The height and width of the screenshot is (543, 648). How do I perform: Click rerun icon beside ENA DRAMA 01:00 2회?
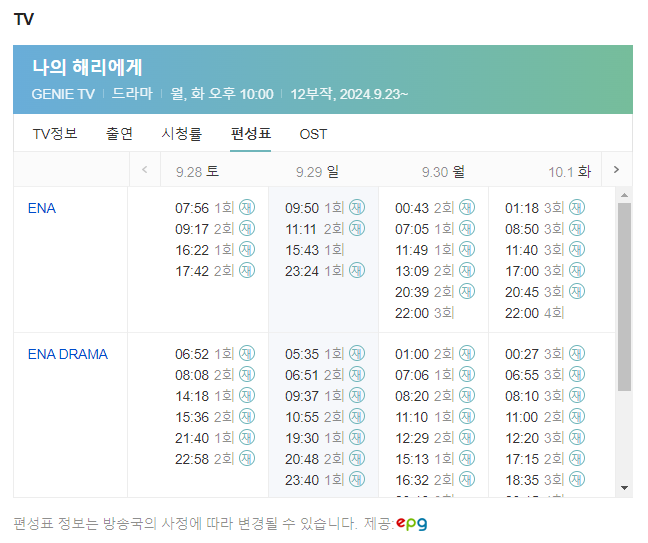[467, 353]
